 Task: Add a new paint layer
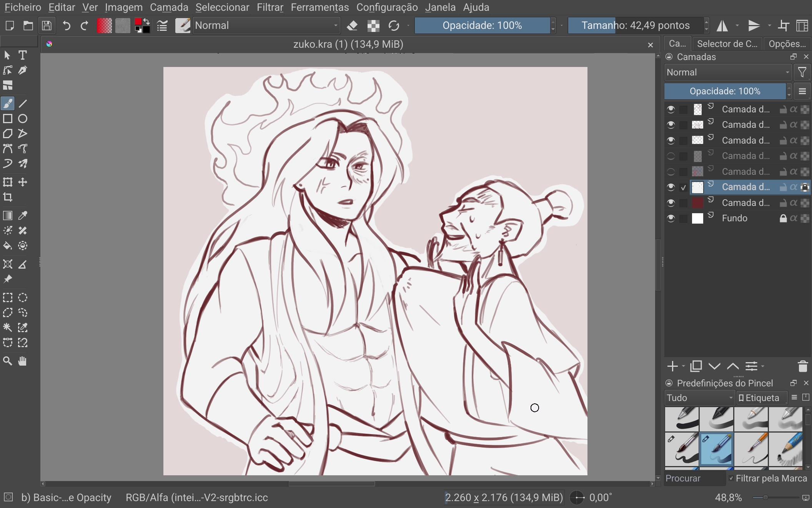click(672, 366)
